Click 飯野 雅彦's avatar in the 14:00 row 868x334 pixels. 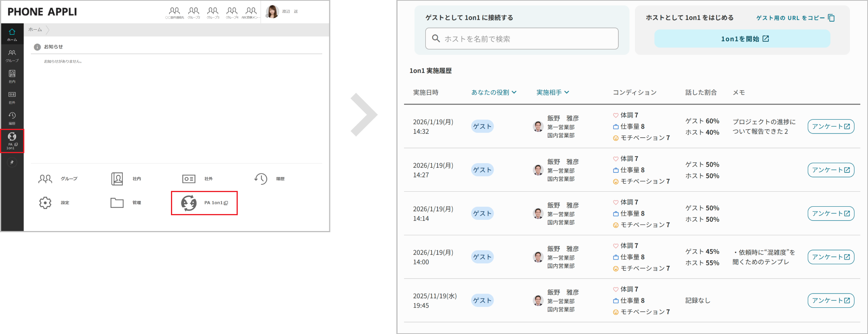click(x=538, y=257)
